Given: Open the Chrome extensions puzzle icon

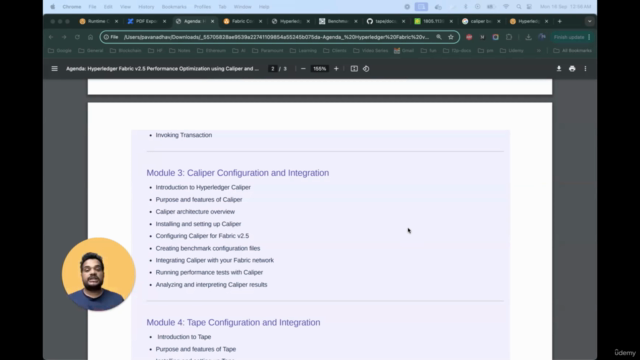Looking at the screenshot, I should 509,37.
